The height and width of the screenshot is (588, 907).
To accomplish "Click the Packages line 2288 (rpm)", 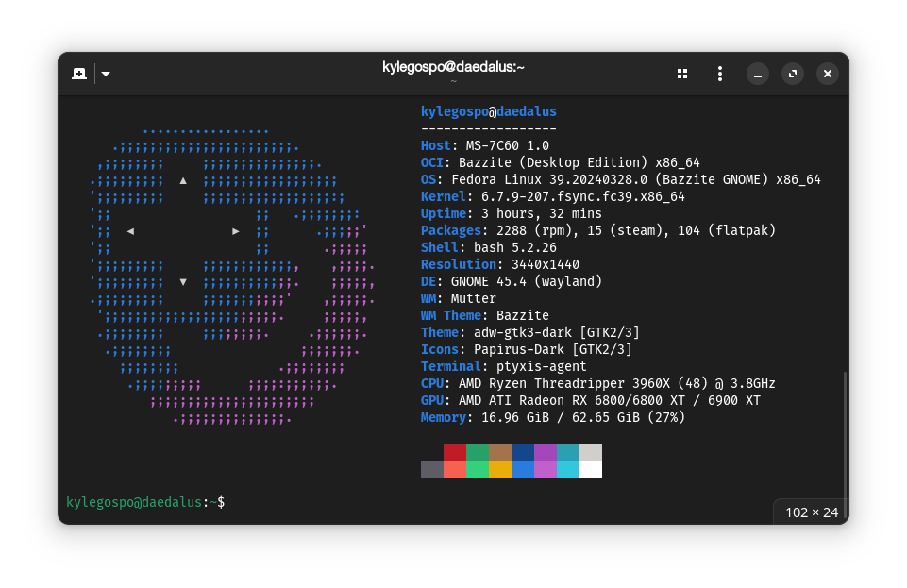I will pyautogui.click(x=598, y=230).
